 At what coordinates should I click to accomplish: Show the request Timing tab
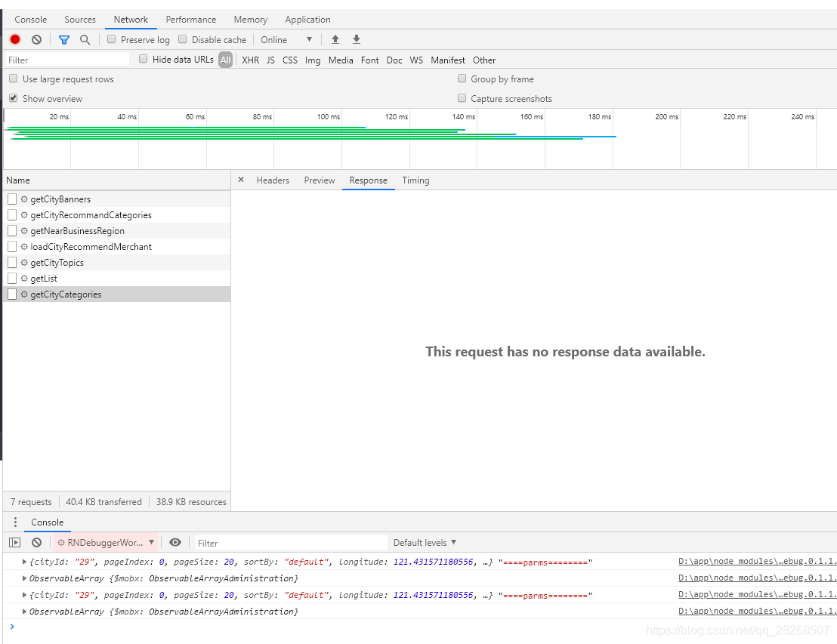[x=415, y=180]
